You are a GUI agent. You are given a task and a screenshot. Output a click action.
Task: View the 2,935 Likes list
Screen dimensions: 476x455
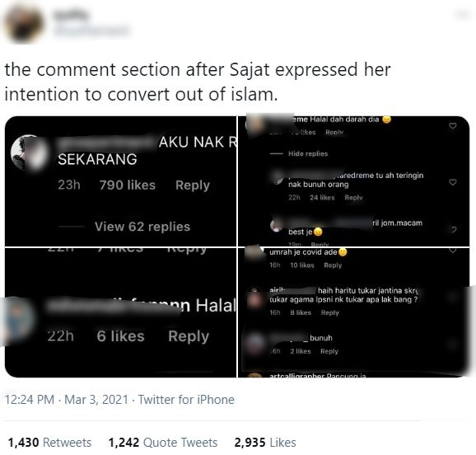[x=265, y=443]
